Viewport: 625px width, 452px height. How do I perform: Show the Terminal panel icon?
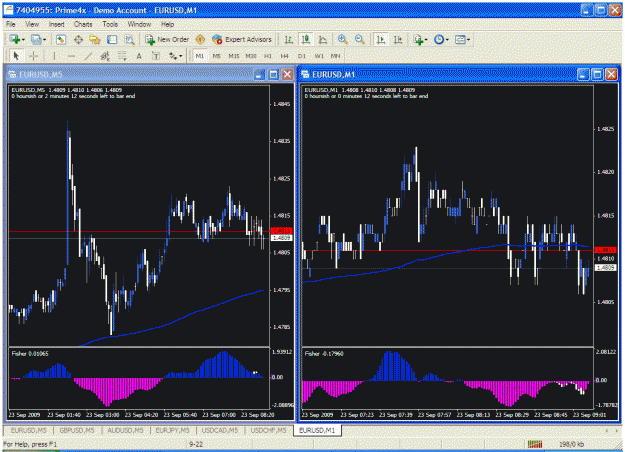click(112, 39)
